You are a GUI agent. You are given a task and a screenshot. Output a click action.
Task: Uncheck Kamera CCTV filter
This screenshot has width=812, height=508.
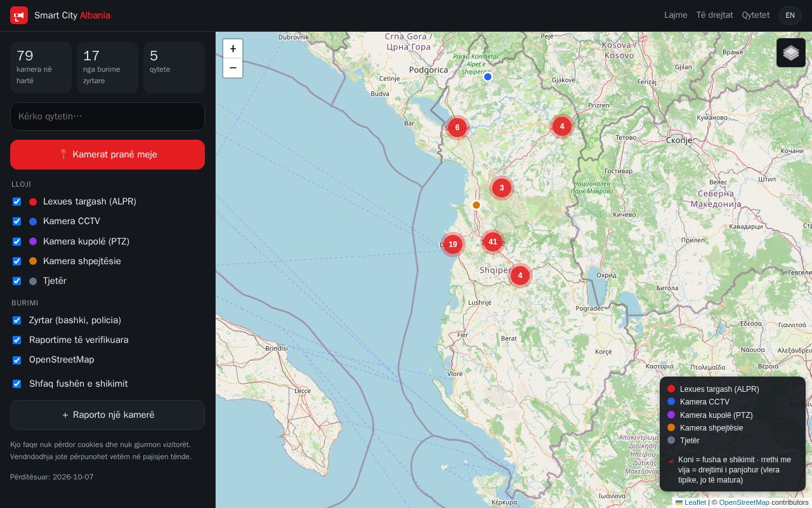coord(17,221)
